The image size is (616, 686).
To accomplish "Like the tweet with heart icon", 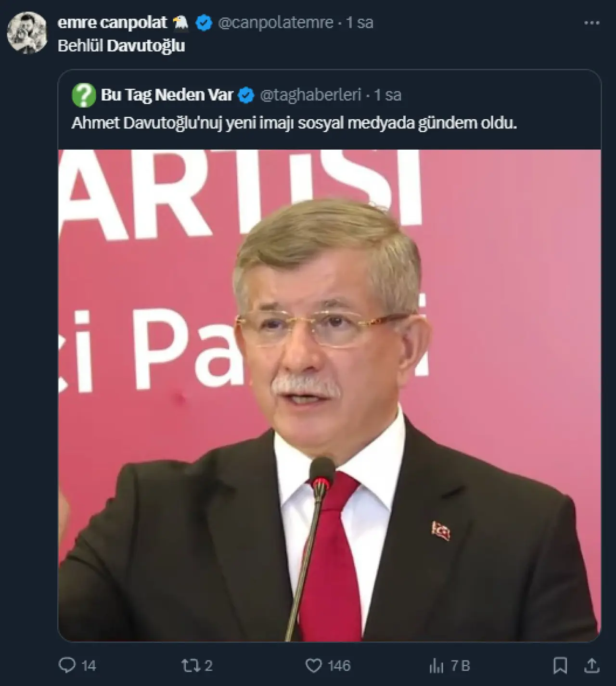I will point(314,665).
